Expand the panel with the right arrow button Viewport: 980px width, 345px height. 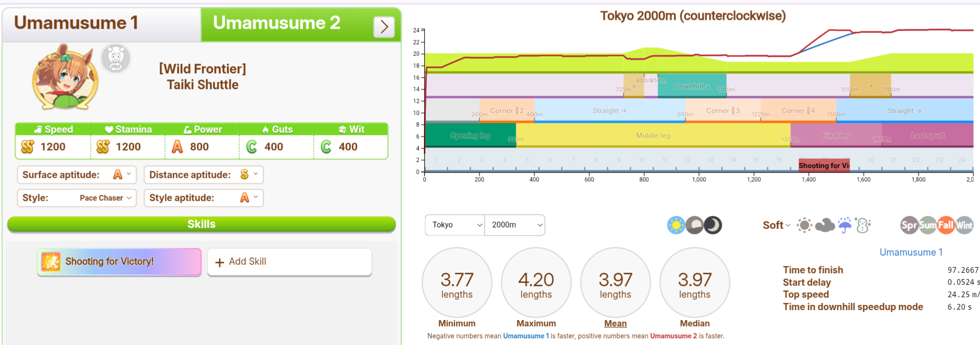[x=384, y=27]
